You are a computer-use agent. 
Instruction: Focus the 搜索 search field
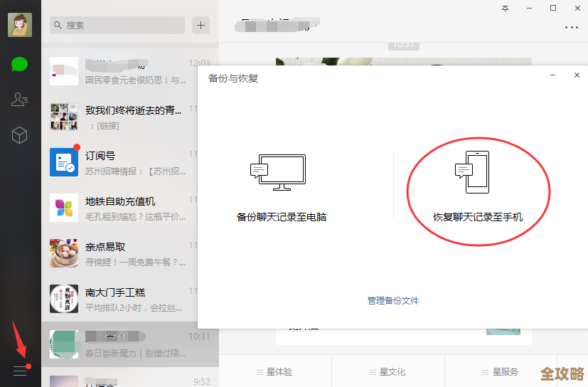pos(117,25)
